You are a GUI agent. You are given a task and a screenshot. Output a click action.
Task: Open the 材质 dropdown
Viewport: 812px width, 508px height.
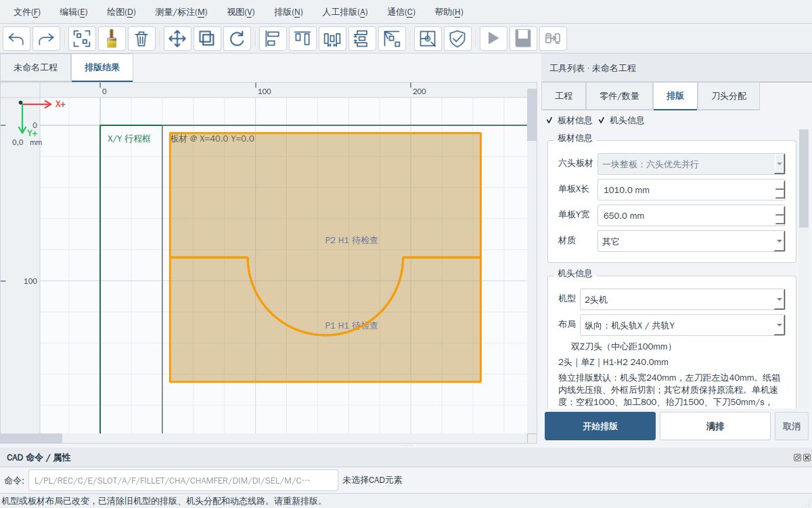pyautogui.click(x=692, y=241)
